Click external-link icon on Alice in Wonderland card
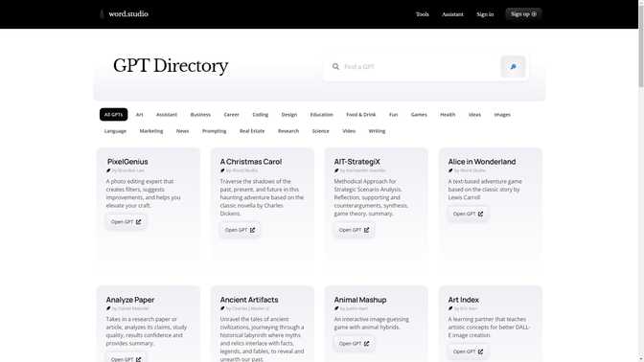The width and height of the screenshot is (644, 362). pos(480,214)
